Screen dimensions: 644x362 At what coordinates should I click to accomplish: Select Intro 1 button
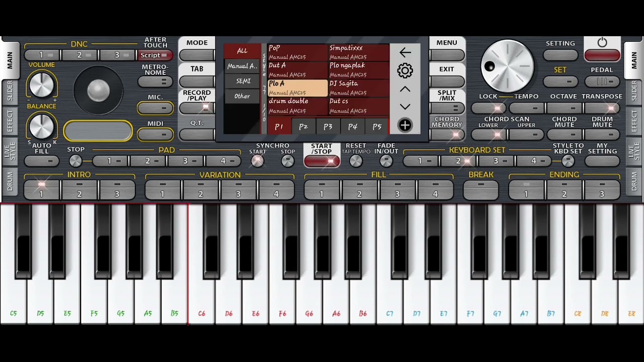click(41, 190)
